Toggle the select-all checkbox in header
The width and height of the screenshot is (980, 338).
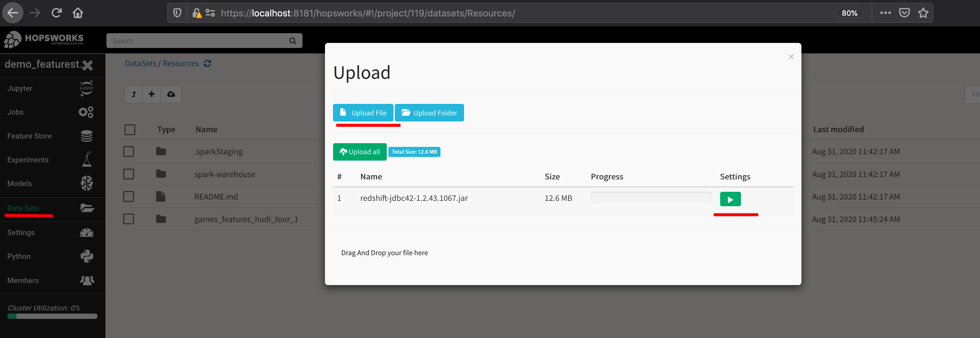pos(130,129)
